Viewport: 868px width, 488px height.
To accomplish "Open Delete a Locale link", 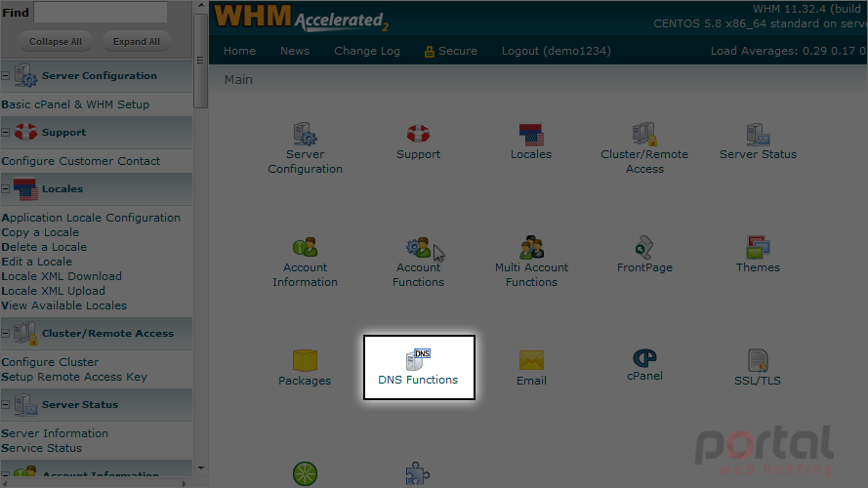I will click(x=44, y=247).
